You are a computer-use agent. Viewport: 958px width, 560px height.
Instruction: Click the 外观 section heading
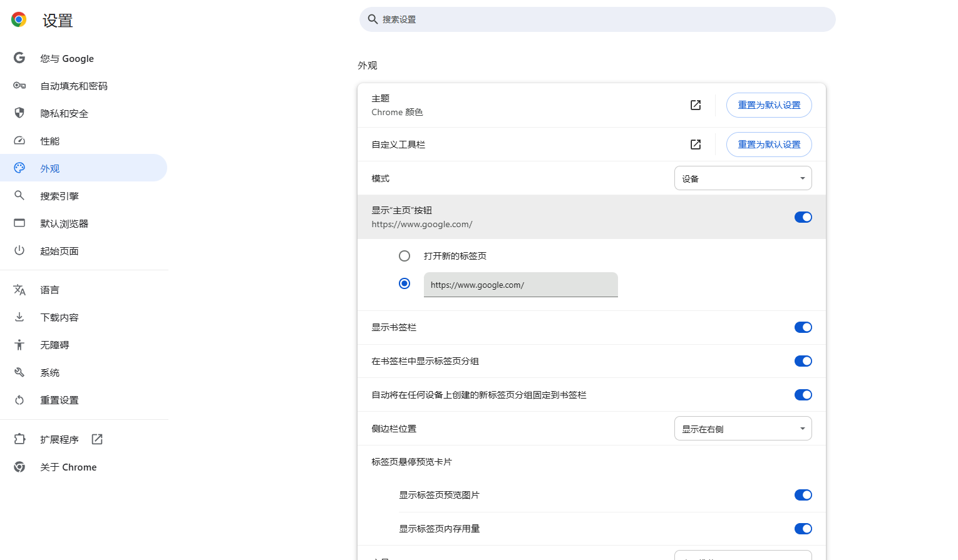pos(368,66)
